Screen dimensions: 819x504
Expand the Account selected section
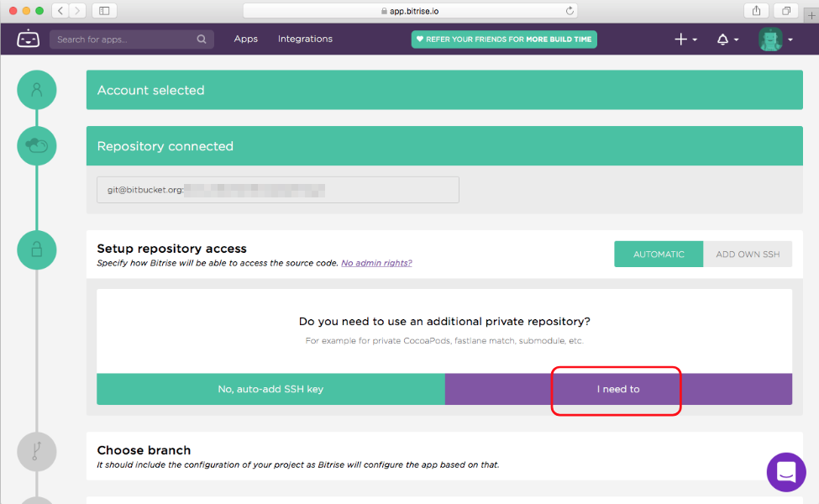click(x=444, y=90)
